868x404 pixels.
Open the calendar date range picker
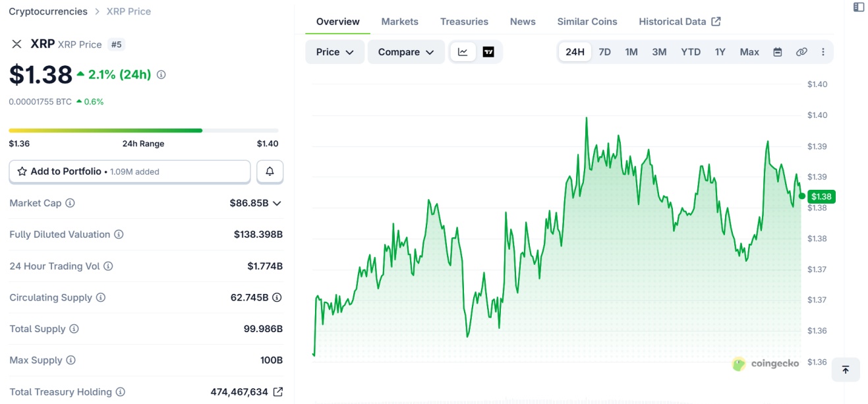(778, 52)
